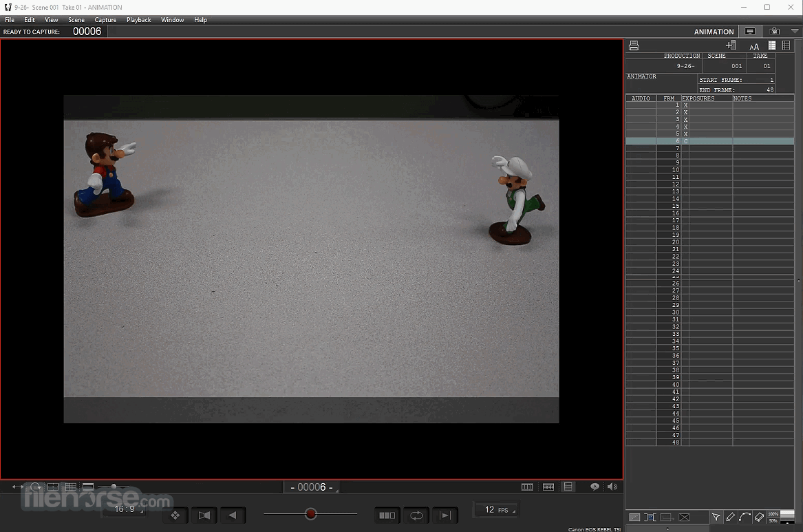Toggle the grid overlay in the view bar

(x=70, y=487)
